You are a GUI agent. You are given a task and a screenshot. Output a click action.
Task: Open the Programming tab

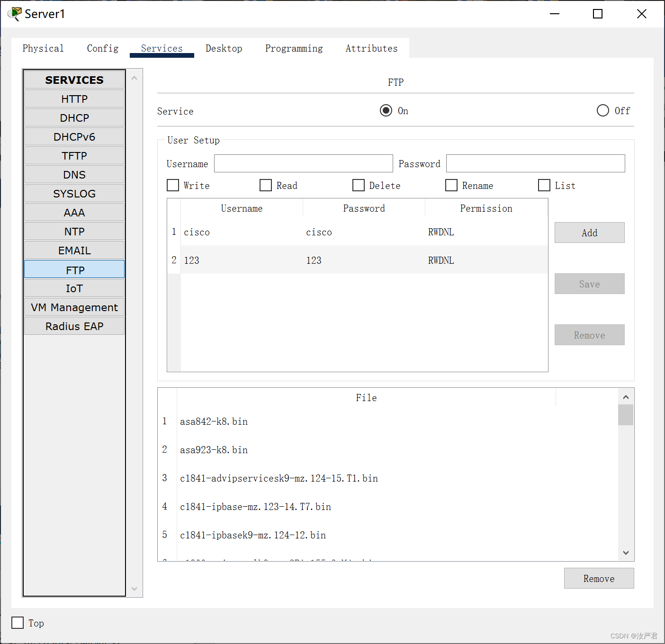coord(294,48)
